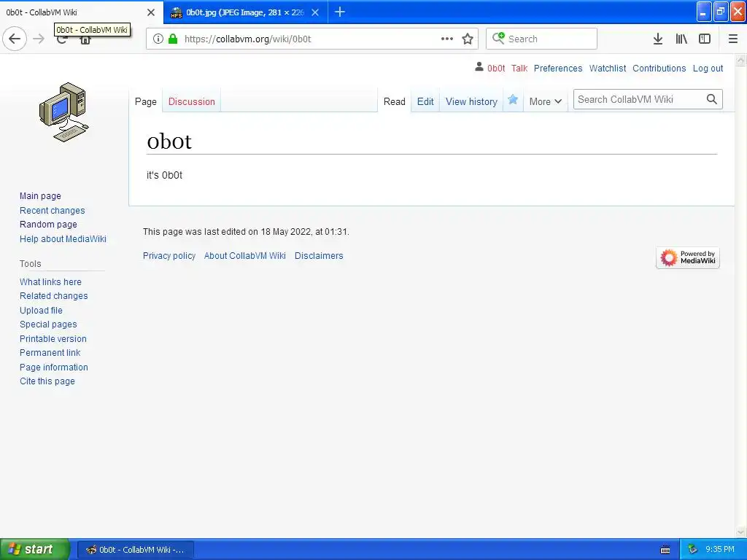The width and height of the screenshot is (747, 560).
Task: Open the Edit tab
Action: pos(425,101)
